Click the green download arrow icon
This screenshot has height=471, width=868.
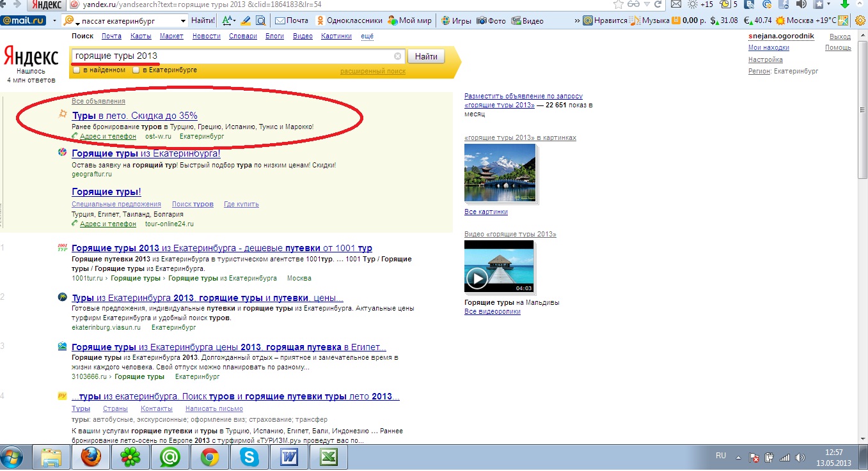[844, 4]
